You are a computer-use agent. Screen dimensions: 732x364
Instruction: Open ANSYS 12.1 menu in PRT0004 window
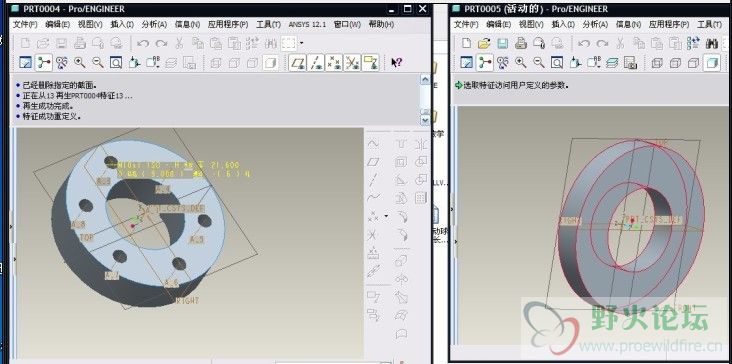(x=307, y=25)
